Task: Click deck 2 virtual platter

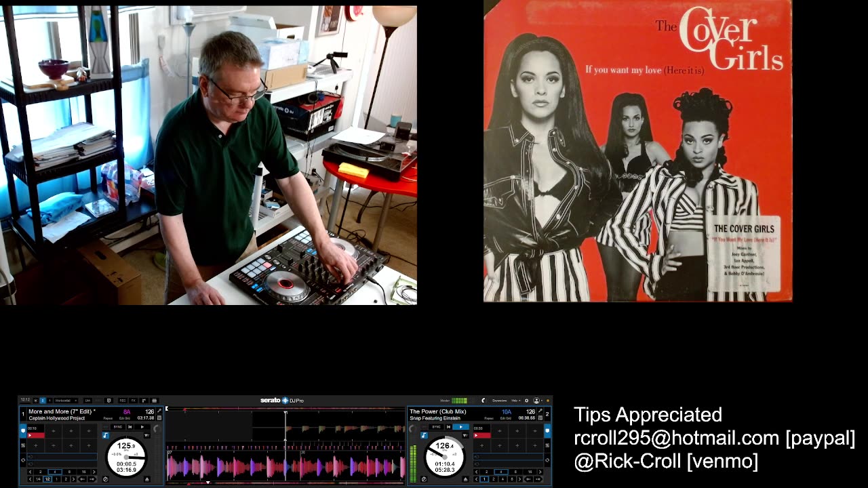Action: pyautogui.click(x=445, y=457)
